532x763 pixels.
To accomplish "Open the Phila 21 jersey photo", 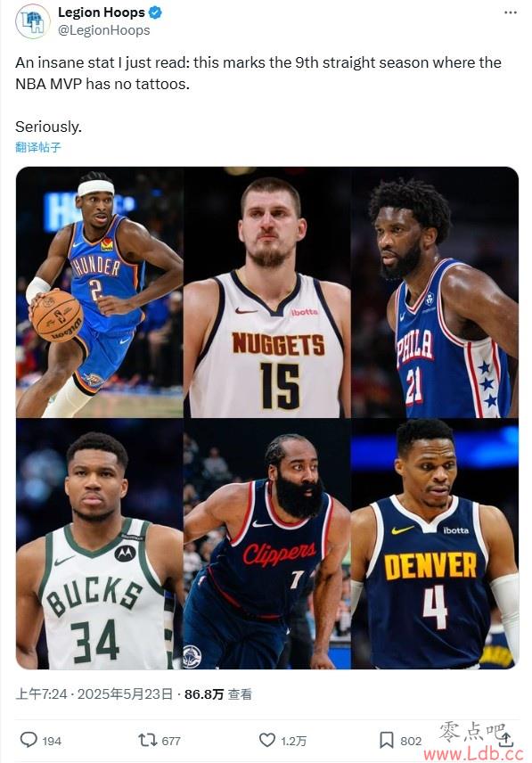I will click(435, 292).
